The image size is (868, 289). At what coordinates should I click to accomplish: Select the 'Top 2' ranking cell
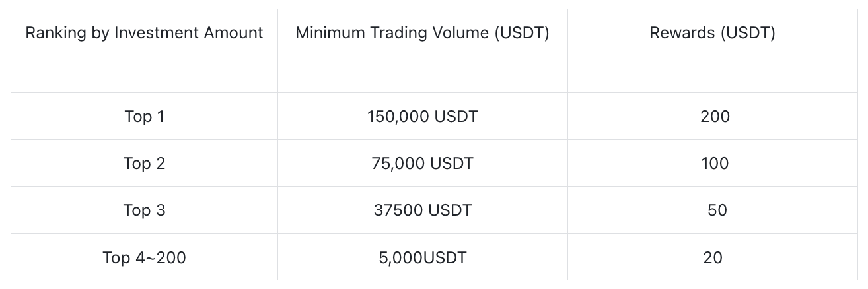[x=144, y=164]
